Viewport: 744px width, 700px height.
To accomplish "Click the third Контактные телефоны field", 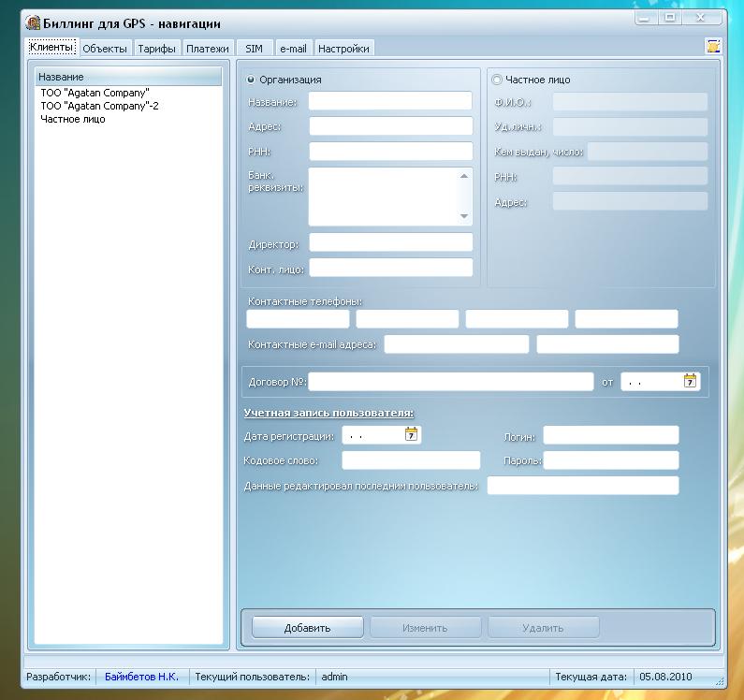I will (517, 319).
